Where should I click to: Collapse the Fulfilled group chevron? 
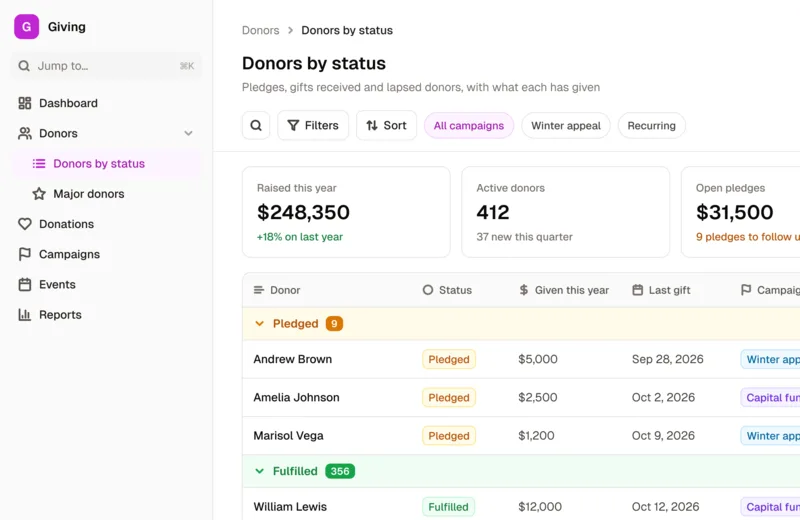[260, 471]
